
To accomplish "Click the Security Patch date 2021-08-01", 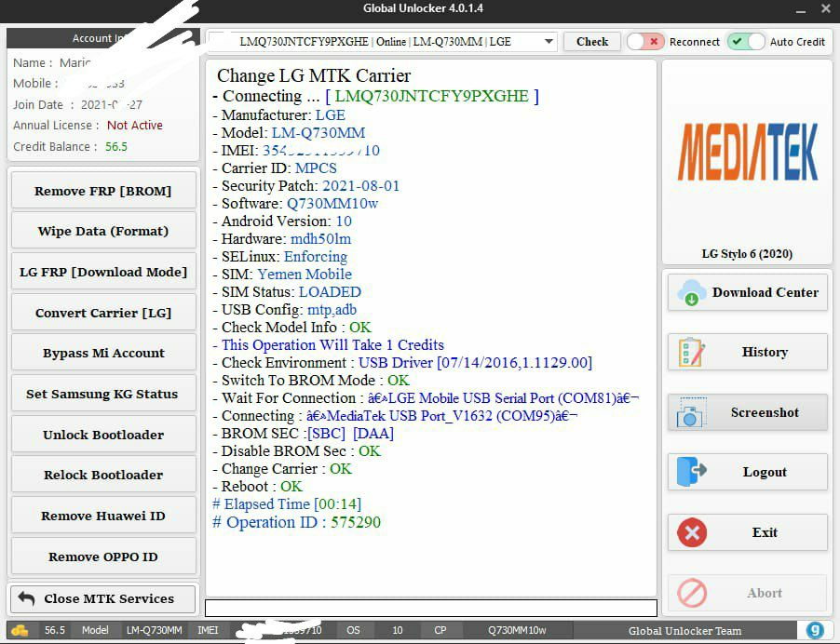I will tap(361, 186).
